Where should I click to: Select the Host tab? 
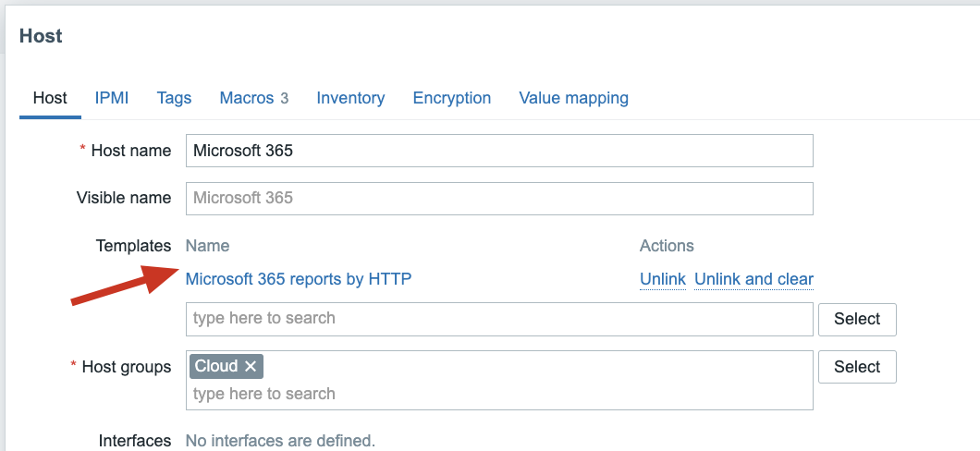point(50,98)
